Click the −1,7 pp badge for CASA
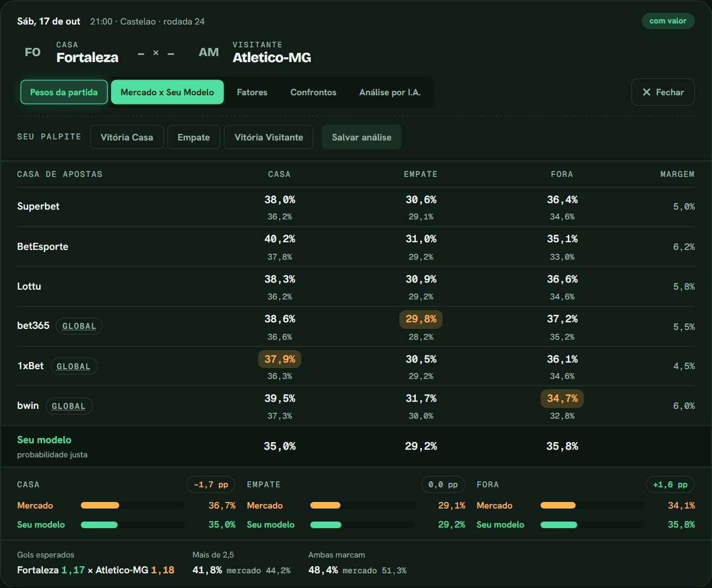 [x=211, y=485]
